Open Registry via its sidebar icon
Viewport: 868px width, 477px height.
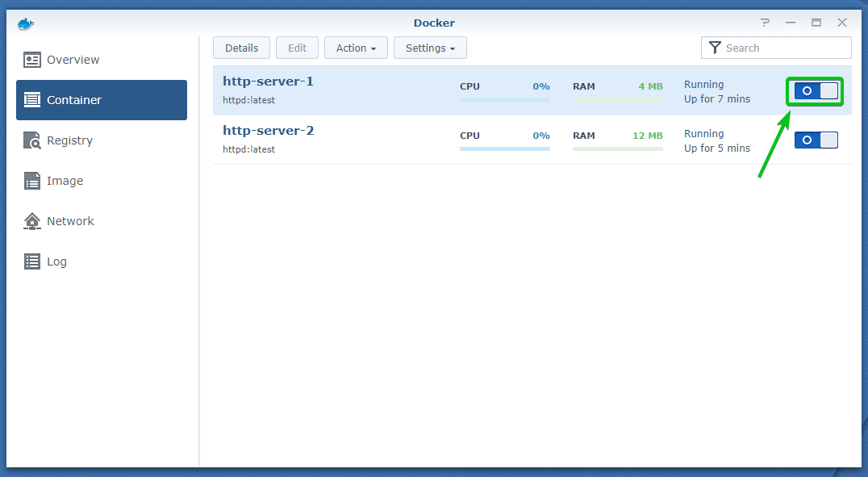(x=32, y=140)
